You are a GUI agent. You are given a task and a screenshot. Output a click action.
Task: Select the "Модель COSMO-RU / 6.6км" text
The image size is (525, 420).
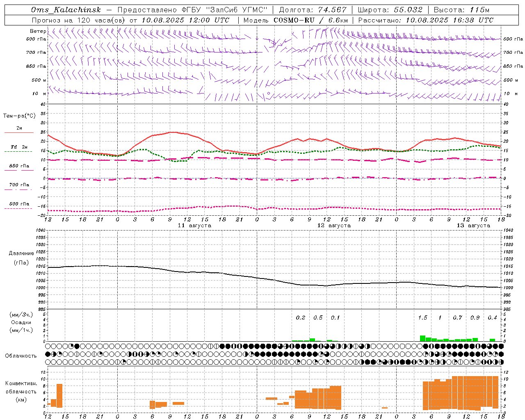tap(296, 20)
